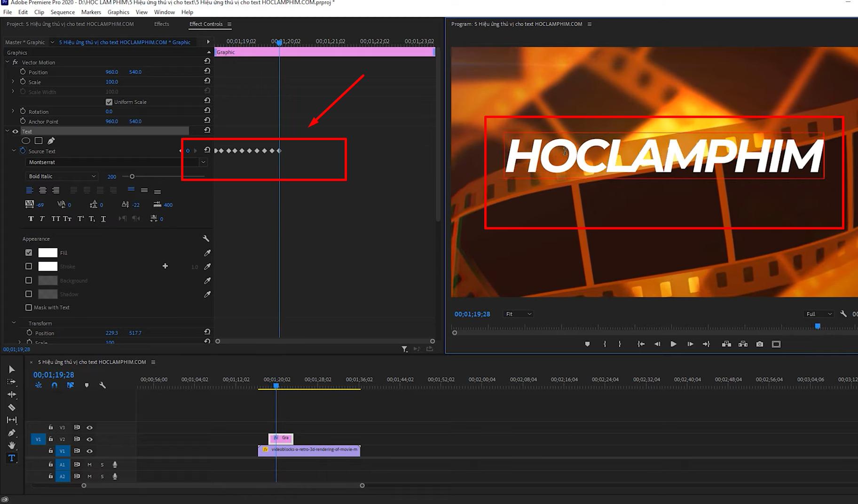The width and height of the screenshot is (858, 504).
Task: Enable Mask with Text option
Action: 29,307
